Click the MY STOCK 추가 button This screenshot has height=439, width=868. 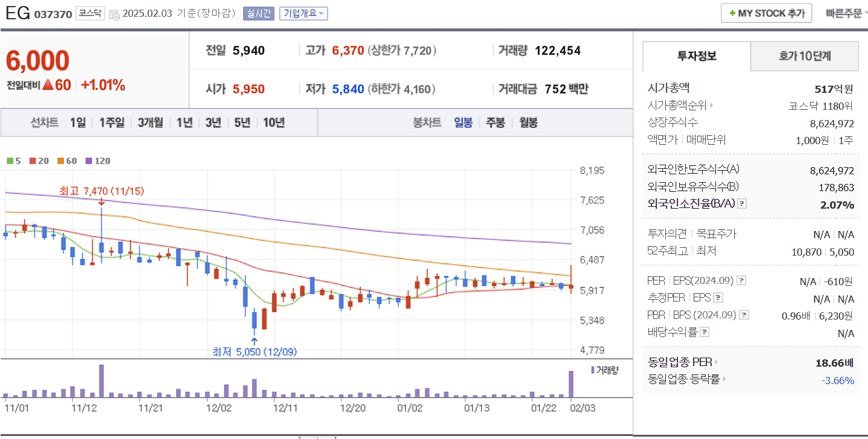[x=766, y=12]
